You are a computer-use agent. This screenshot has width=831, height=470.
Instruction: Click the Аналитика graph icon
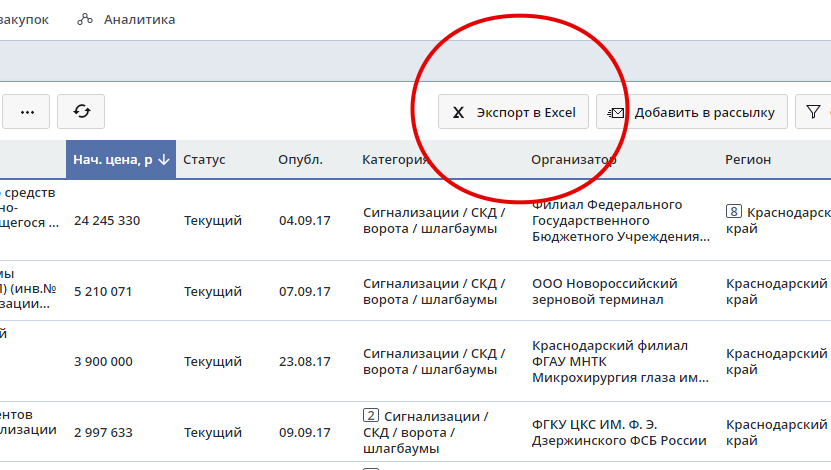pyautogui.click(x=86, y=19)
